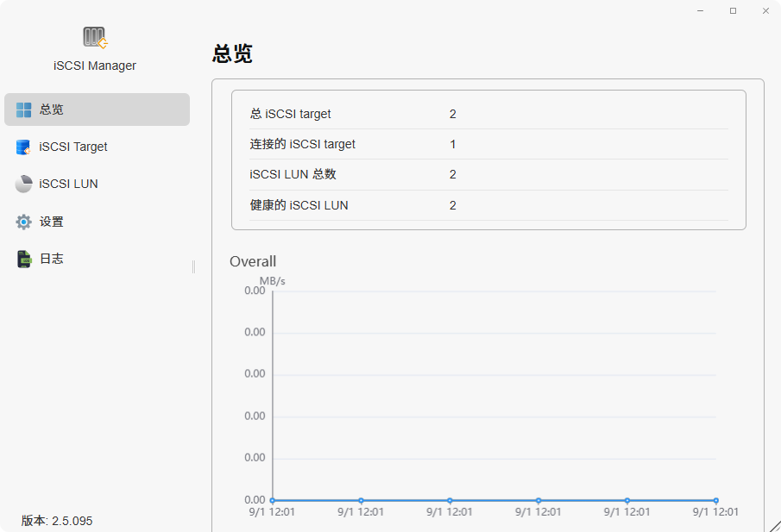Click the leftmost data point on the chart
781x532 pixels.
(x=272, y=499)
